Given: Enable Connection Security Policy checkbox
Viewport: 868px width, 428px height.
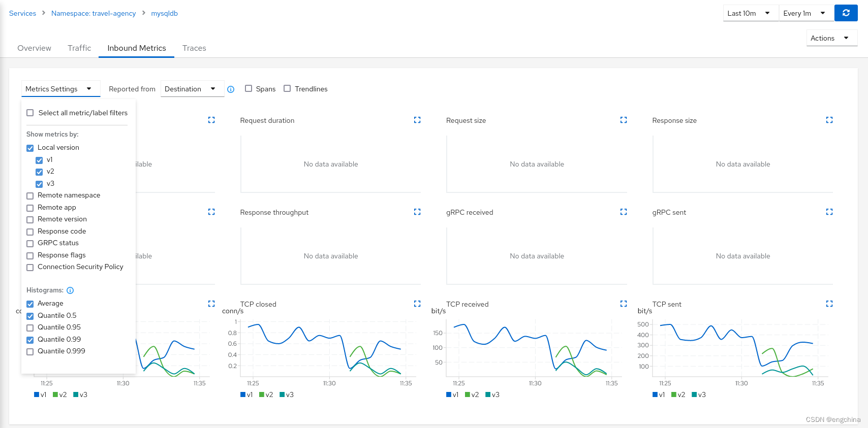Looking at the screenshot, I should [30, 267].
